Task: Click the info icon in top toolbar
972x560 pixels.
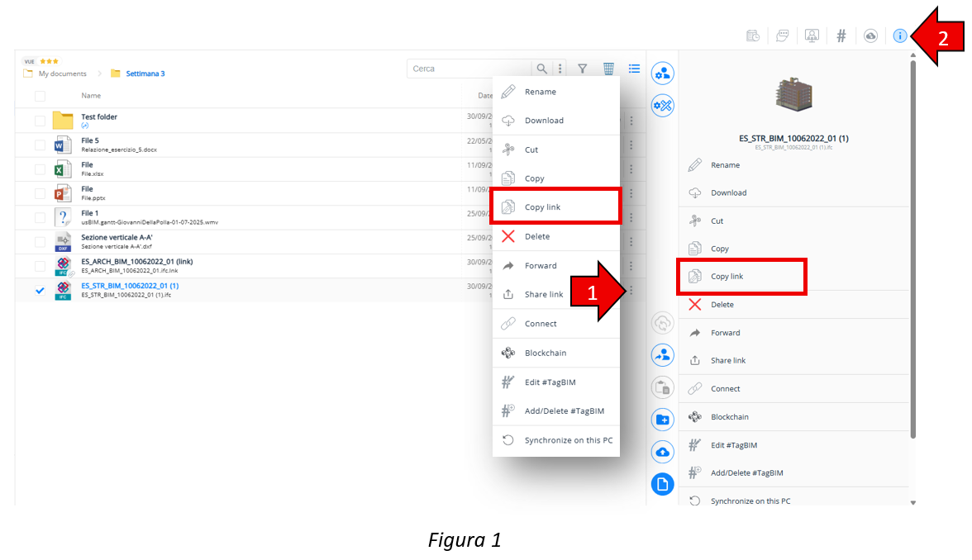Action: point(900,36)
